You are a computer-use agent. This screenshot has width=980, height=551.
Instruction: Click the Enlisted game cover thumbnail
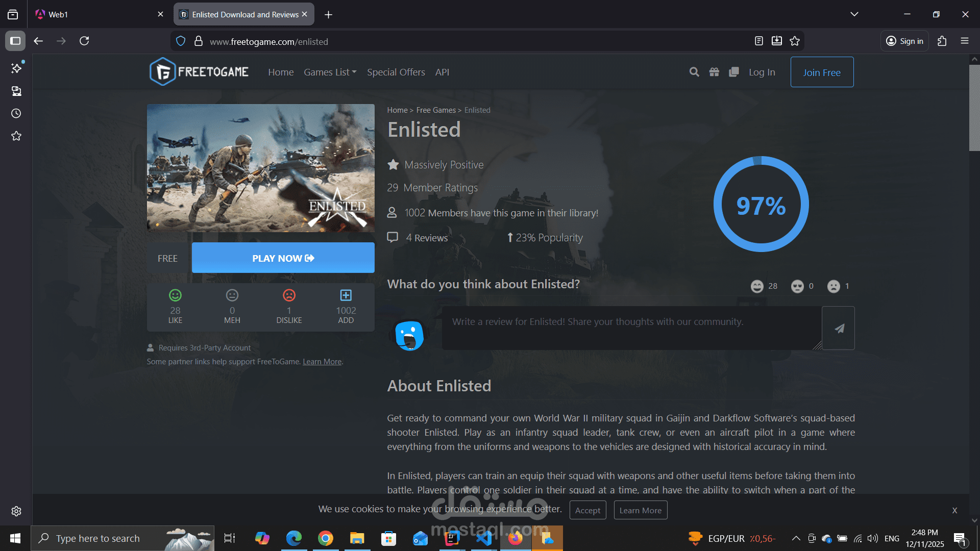(x=261, y=168)
